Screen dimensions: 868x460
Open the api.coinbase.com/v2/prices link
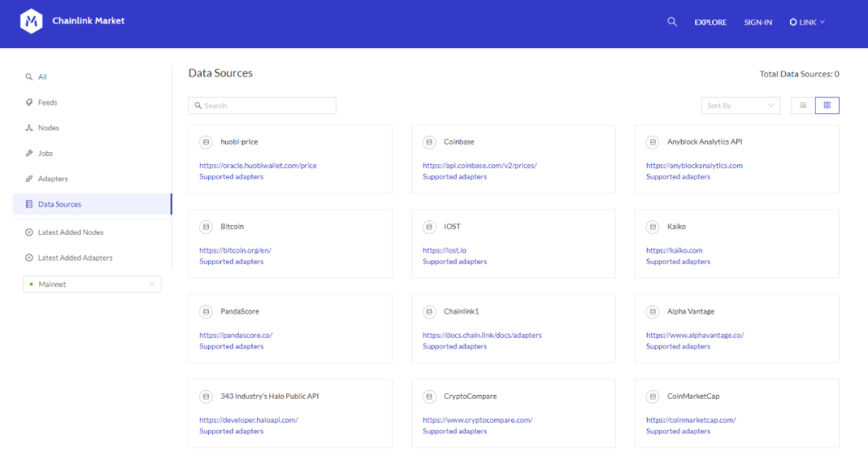479,166
